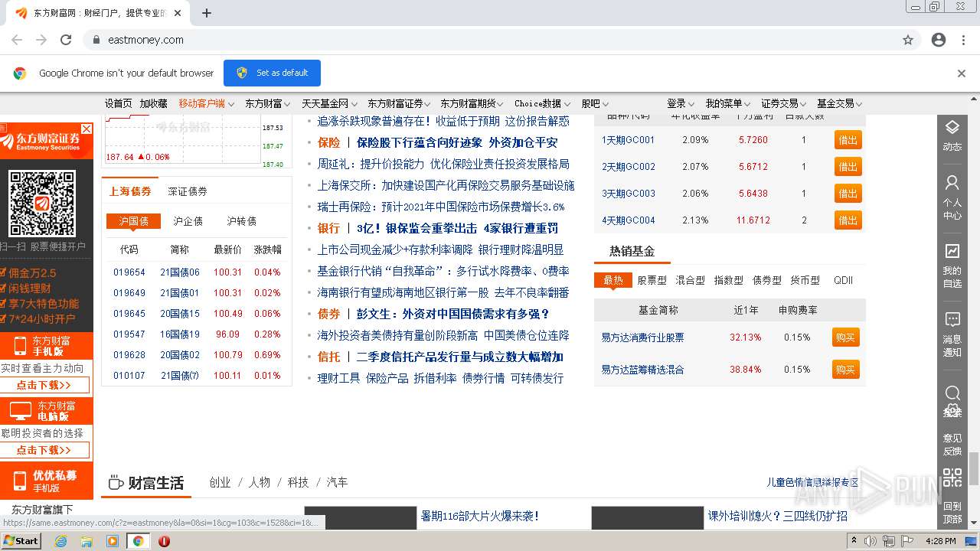Select 沪转债 sub-tab

241,221
